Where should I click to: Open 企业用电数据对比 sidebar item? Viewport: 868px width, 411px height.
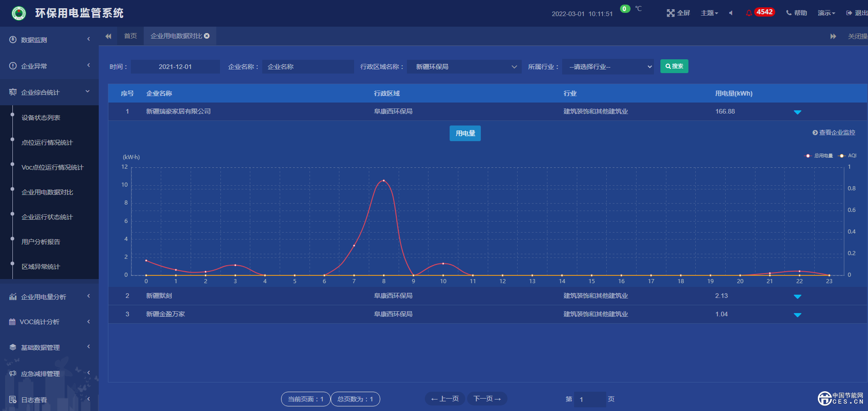47,192
